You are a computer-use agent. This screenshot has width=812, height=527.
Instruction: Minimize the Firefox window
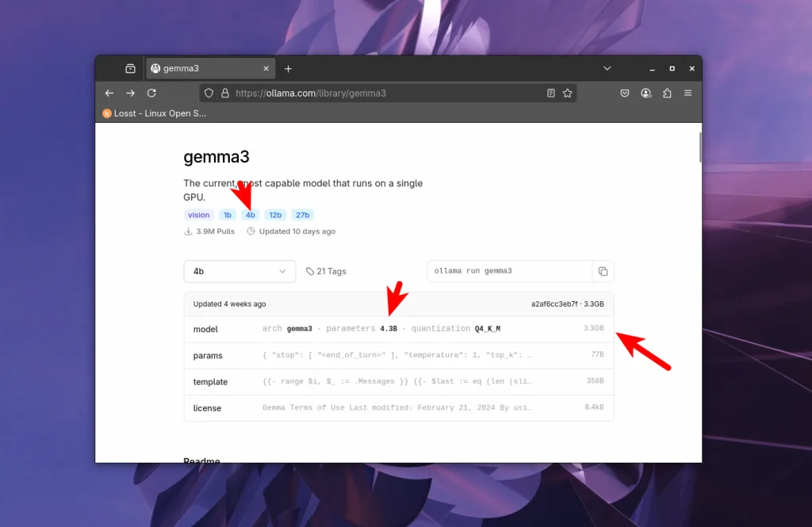coord(652,69)
